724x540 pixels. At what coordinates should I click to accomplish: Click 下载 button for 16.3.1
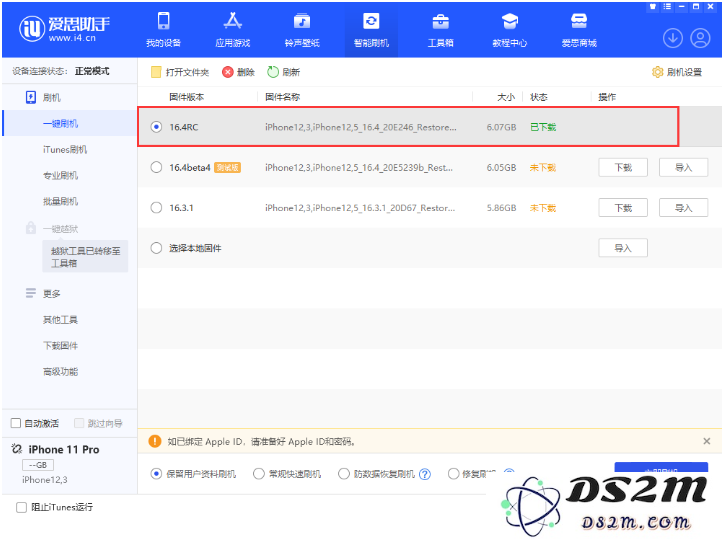(623, 208)
